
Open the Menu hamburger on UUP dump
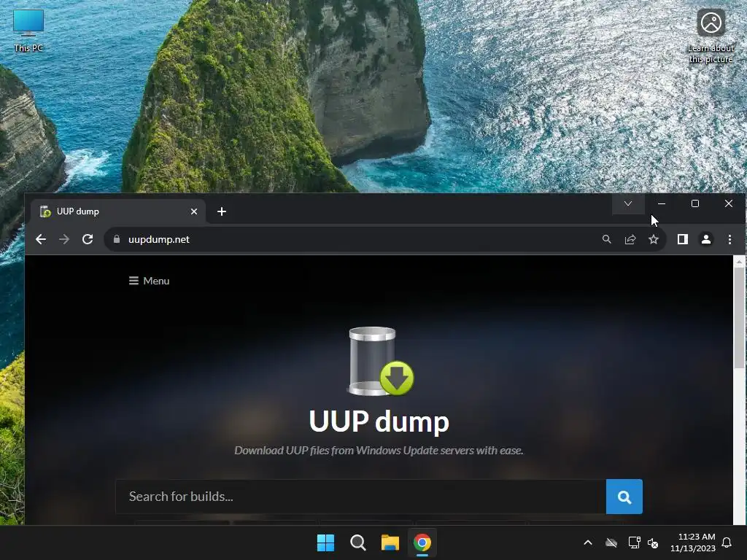click(149, 281)
